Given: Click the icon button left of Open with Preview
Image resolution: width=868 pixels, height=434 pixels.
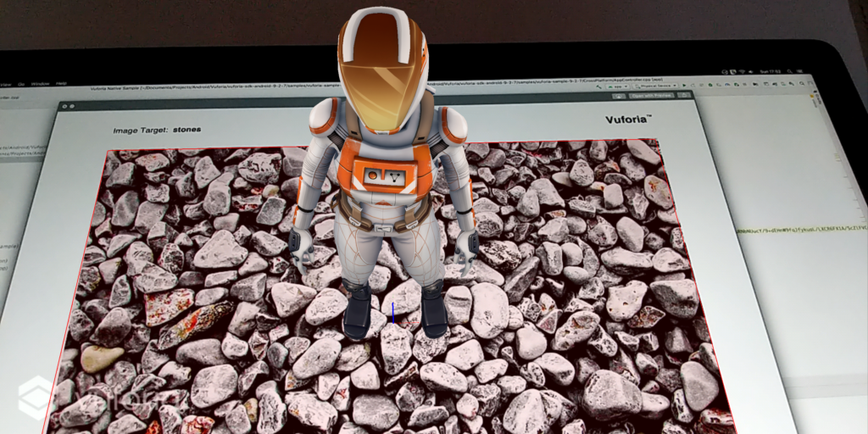Looking at the screenshot, I should 618,96.
